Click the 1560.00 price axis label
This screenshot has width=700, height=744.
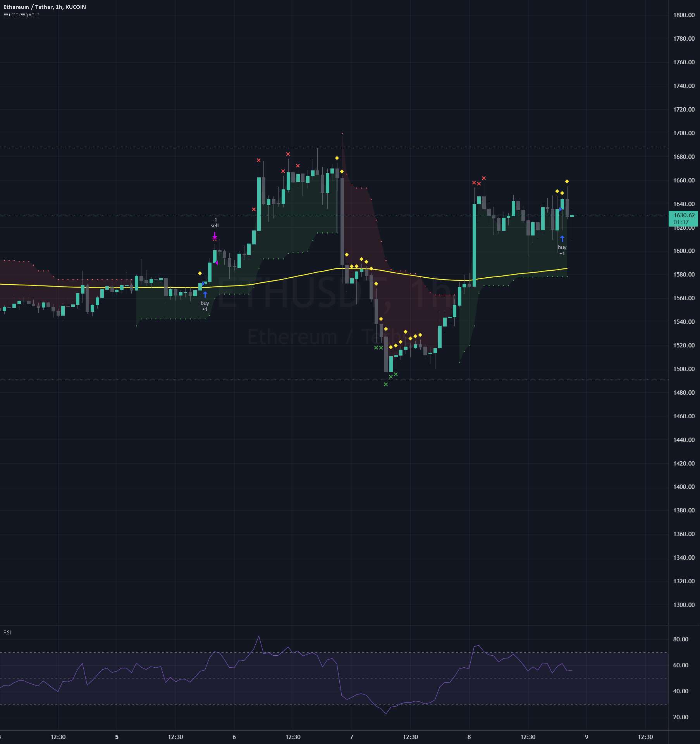(x=684, y=298)
